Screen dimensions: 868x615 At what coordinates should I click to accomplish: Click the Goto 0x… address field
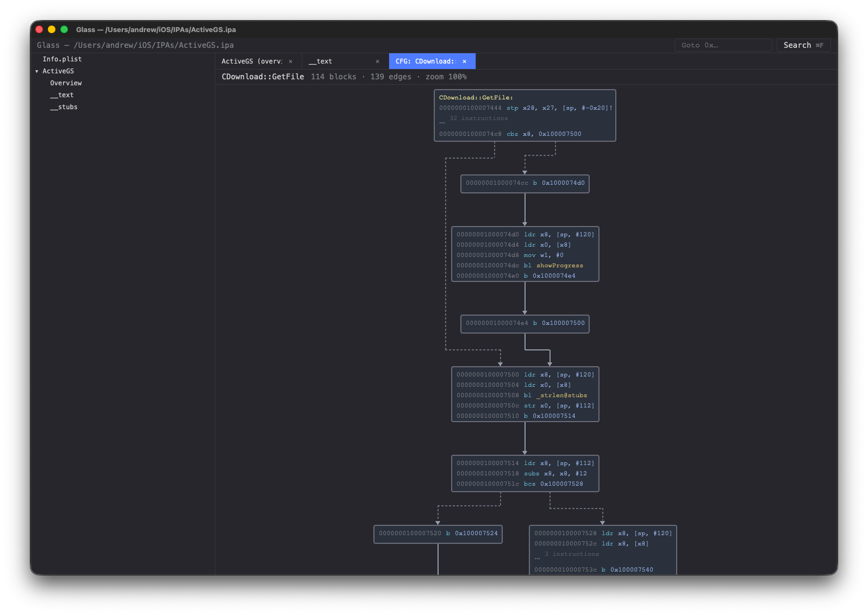(723, 45)
